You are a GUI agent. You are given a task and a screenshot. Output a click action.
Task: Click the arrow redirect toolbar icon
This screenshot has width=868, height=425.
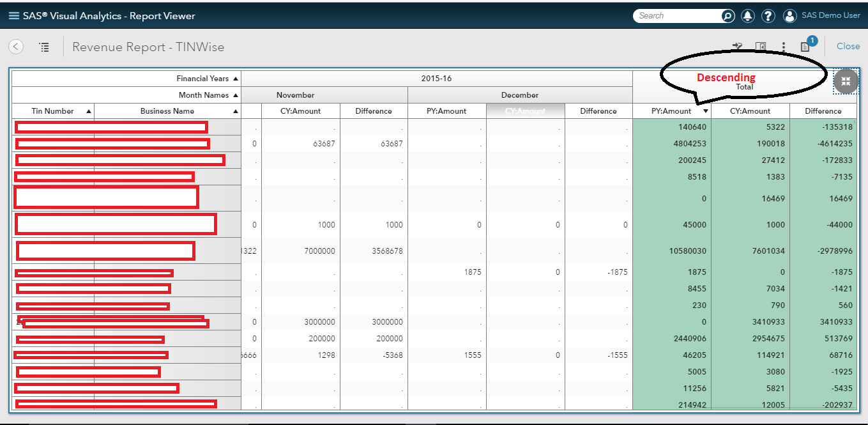pos(738,46)
